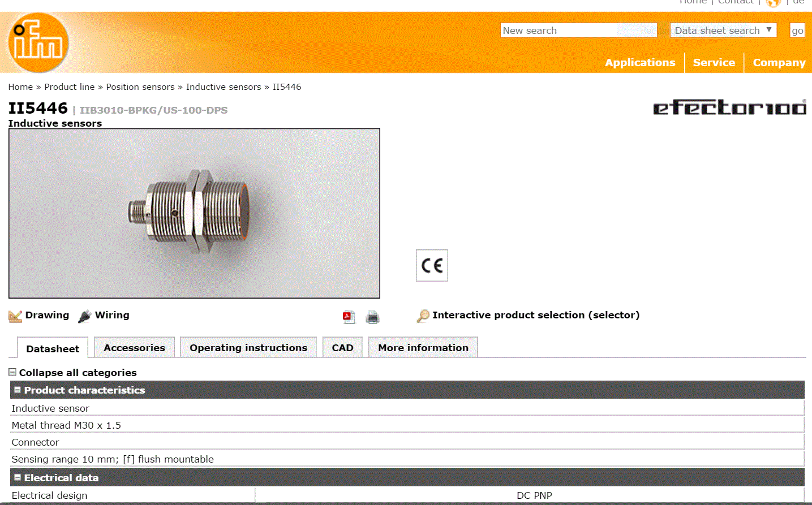
Task: Click the printer icon
Action: pyautogui.click(x=372, y=317)
